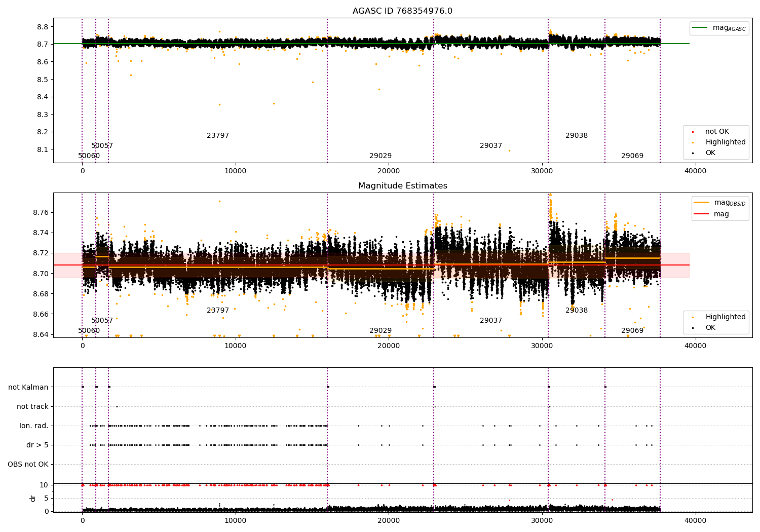Click the 'dr' y-axis label in bottom plot
The width and height of the screenshot is (760, 532).
(33, 498)
